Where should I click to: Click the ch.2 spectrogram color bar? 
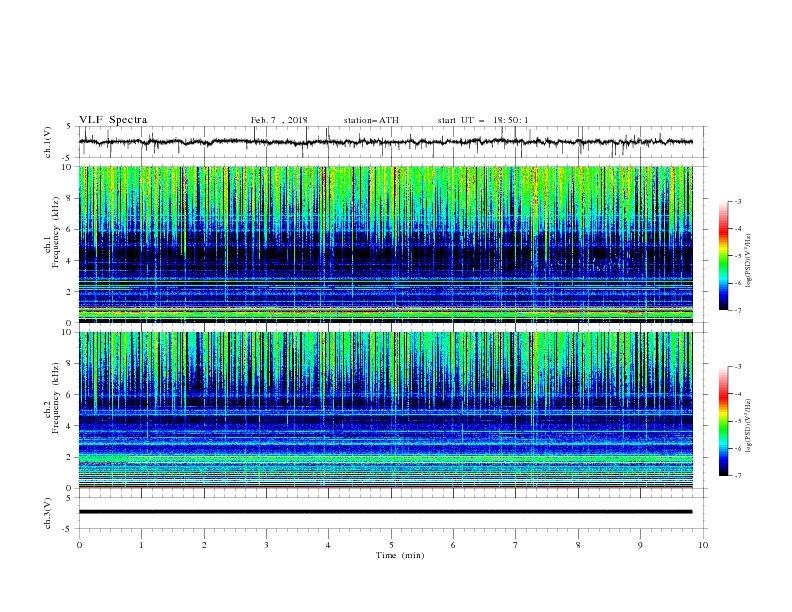pos(723,421)
